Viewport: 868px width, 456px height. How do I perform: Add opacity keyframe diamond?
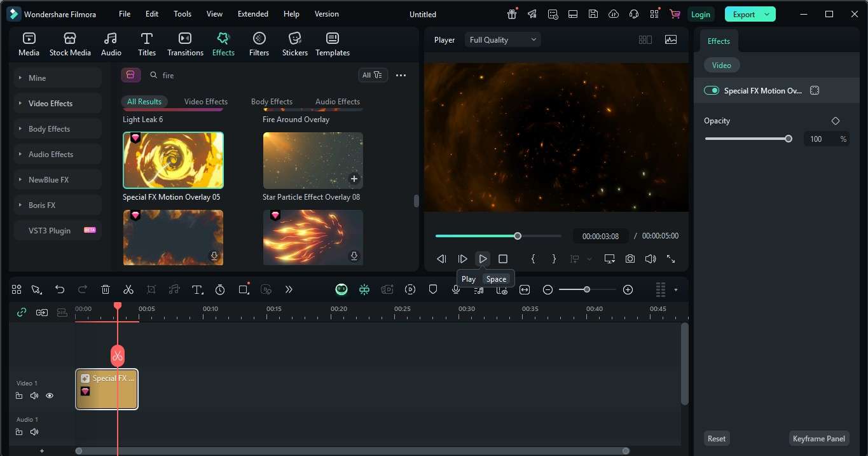point(836,121)
